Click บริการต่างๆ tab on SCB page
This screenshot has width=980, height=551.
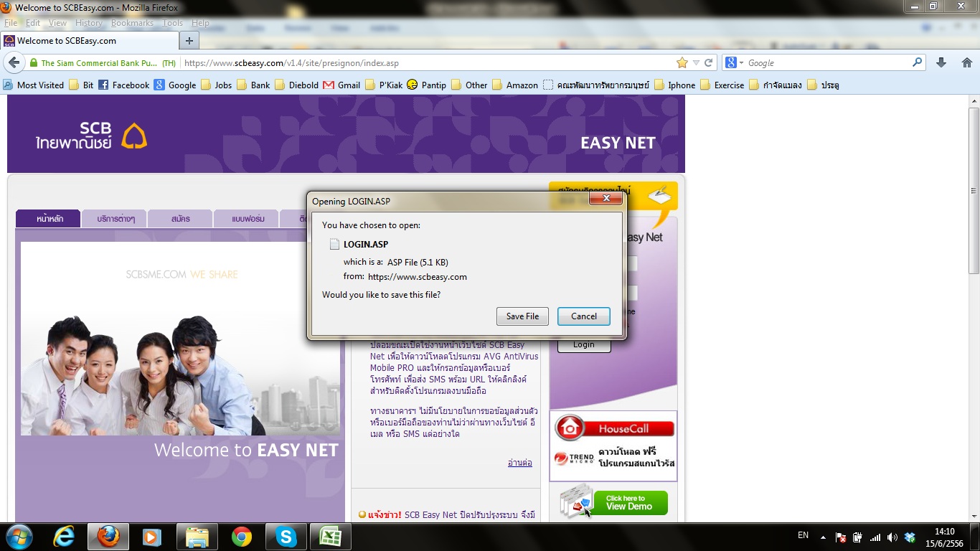tap(115, 219)
